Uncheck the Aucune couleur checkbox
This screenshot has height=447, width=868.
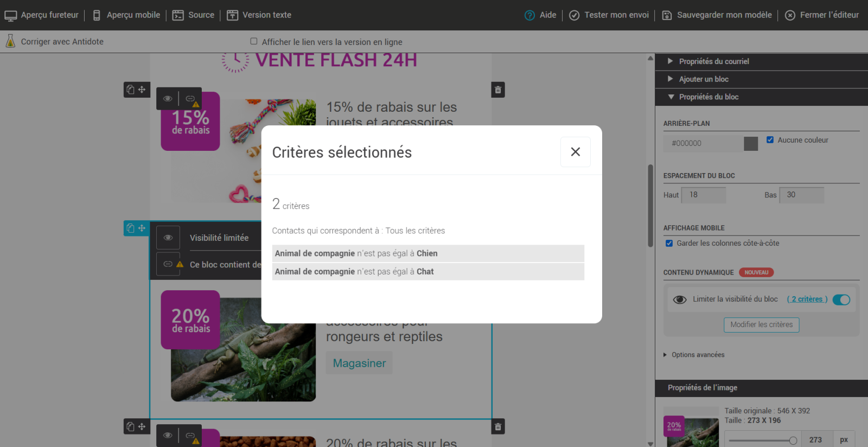(770, 140)
